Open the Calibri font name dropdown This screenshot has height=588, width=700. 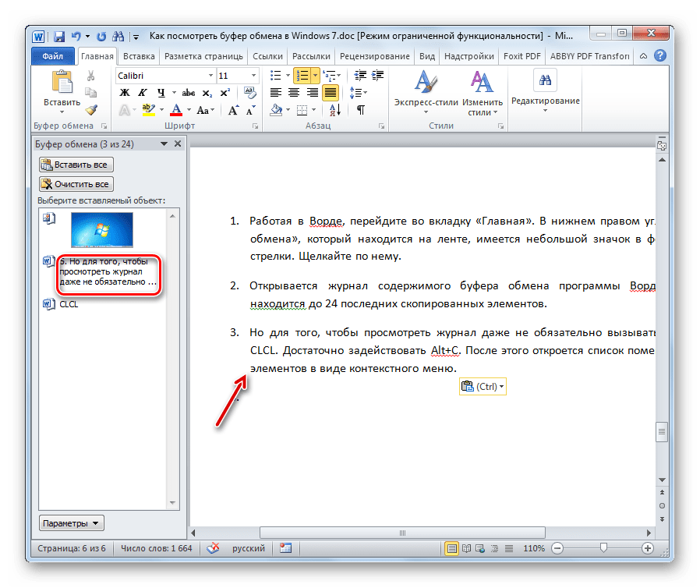click(210, 76)
